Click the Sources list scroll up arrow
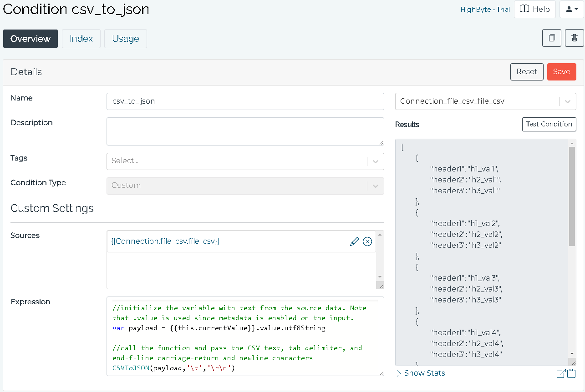The width and height of the screenshot is (585, 392). pos(380,234)
